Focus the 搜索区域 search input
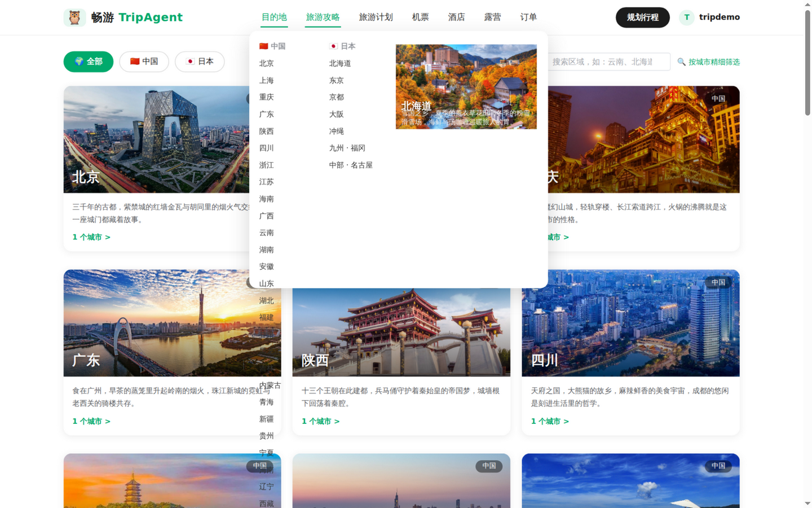Screen dimensions: 812x508 pyautogui.click(x=608, y=62)
